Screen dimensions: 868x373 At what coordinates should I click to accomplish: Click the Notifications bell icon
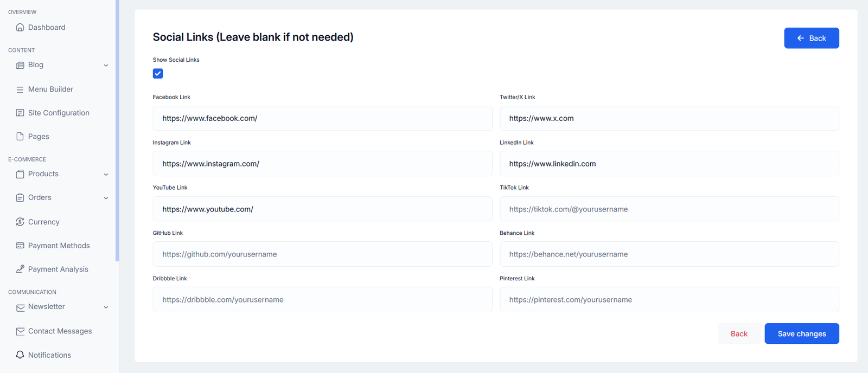pos(20,355)
